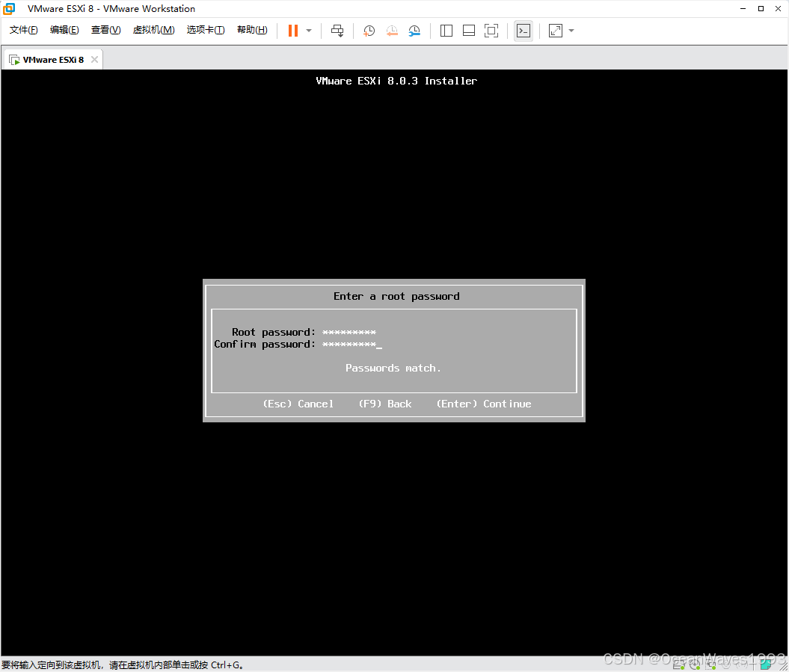This screenshot has width=789, height=672.
Task: Pause the virtual machine with the orange button
Action: click(x=293, y=31)
